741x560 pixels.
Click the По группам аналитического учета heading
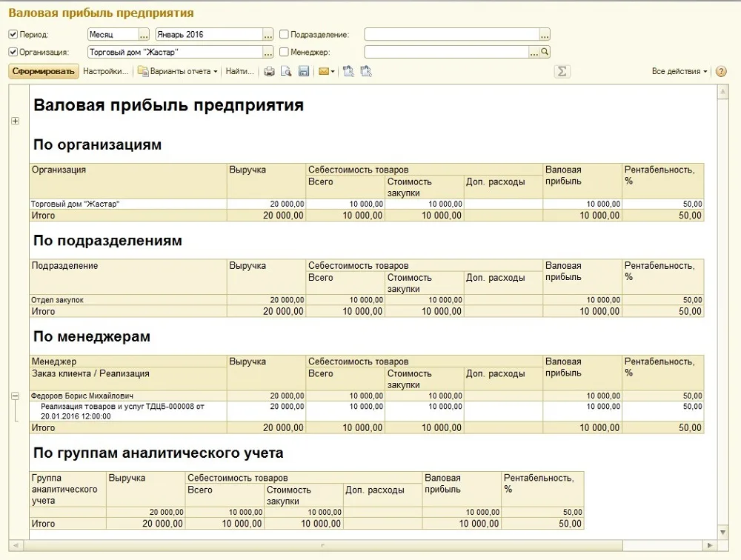point(159,453)
